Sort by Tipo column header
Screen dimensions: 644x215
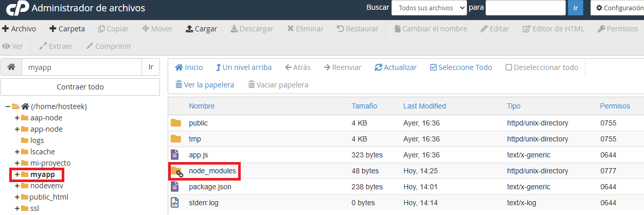pos(514,106)
